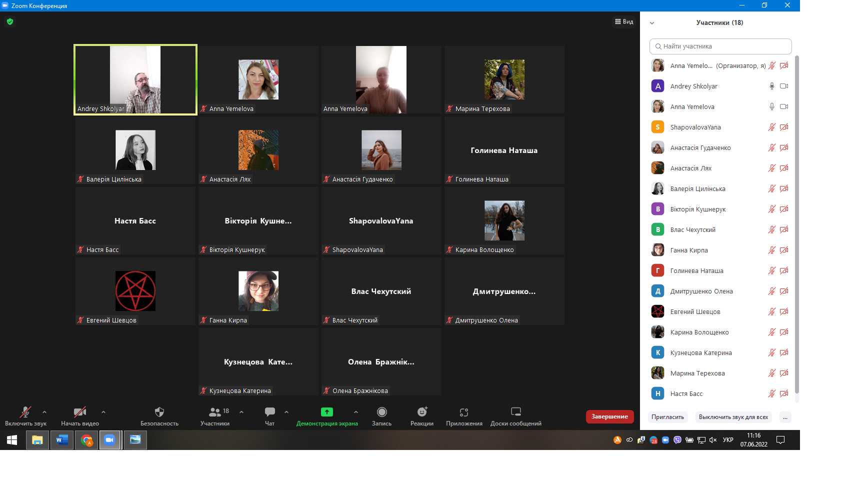Click Кузнецова Катерина's muted microphone icon in the list
Screen dimensions: 845x504
coord(772,352)
